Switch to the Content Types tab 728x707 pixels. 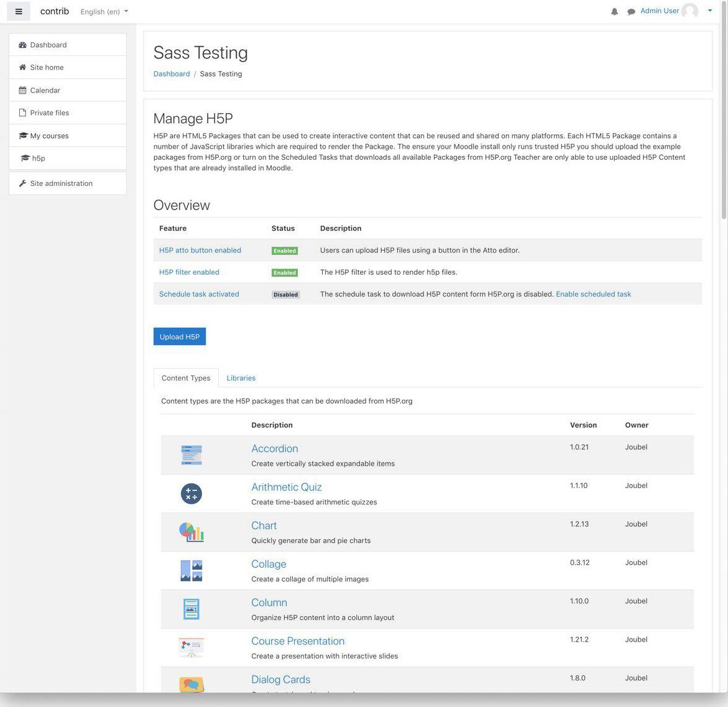186,378
